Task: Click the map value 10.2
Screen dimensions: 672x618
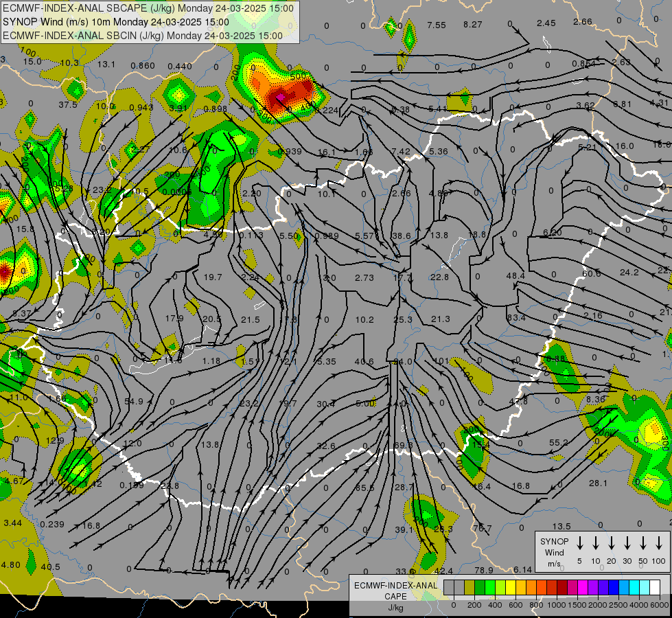Action: point(364,319)
